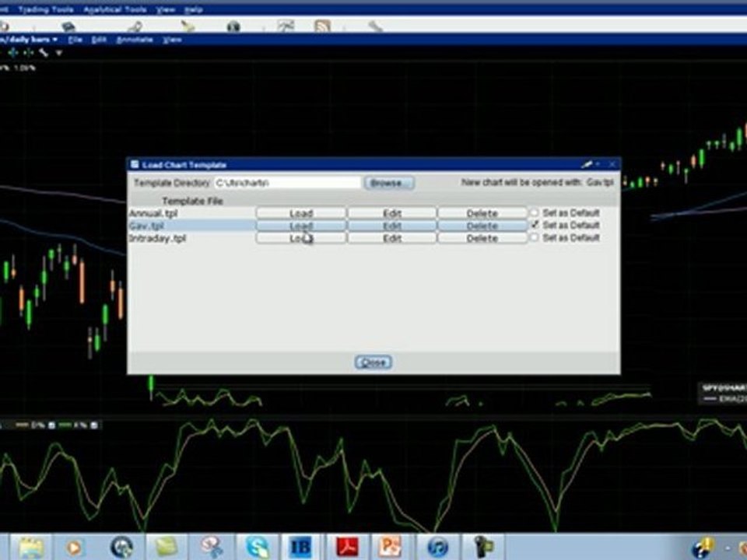Screen dimensions: 747x560
Task: Click the green sticky-note taskbar icon
Action: coord(165,547)
